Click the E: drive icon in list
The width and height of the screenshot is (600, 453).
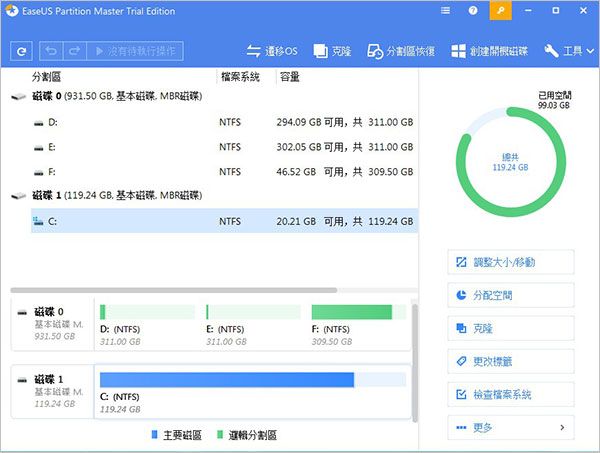(x=39, y=148)
